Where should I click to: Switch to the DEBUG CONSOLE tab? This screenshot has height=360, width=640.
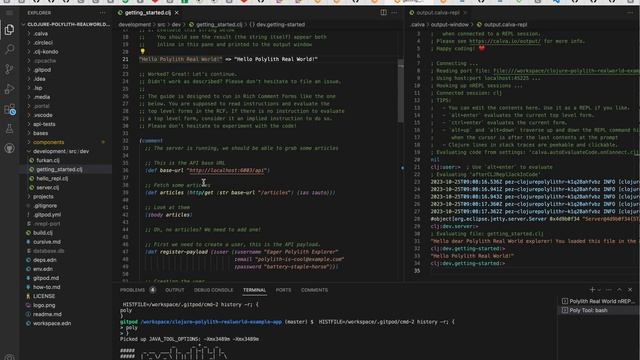pyautogui.click(x=213, y=290)
